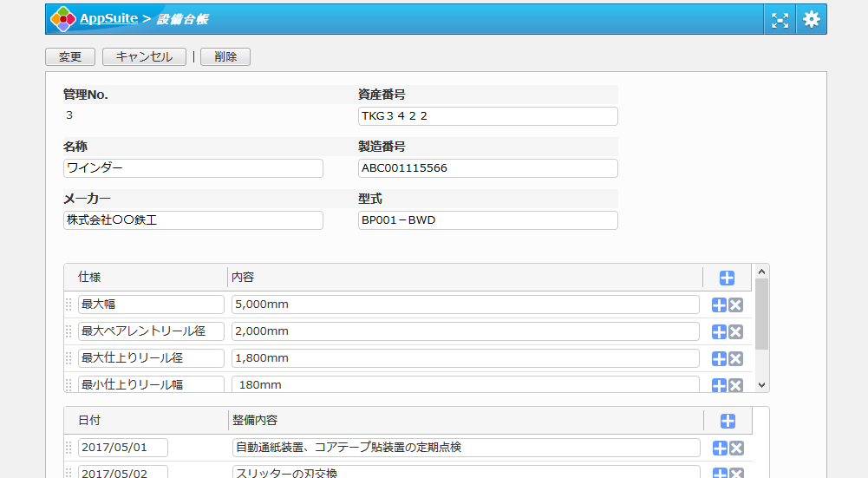
Task: Focus the 名称 field containing ワインダー
Action: tap(193, 168)
